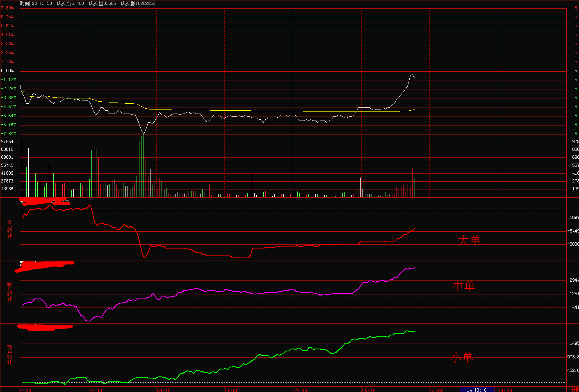The height and width of the screenshot is (392, 579).
Task: Select the 散户统计 indicator panel label
Action: pos(10,354)
